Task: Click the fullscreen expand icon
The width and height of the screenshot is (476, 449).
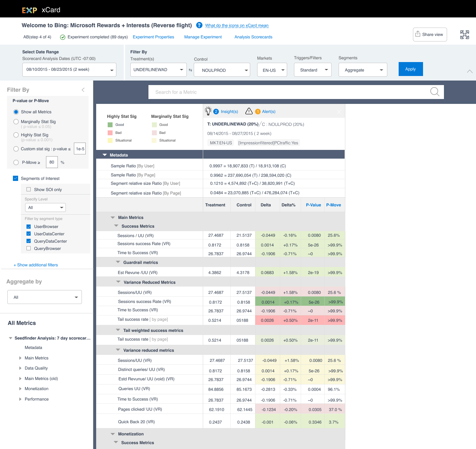Action: tap(465, 35)
